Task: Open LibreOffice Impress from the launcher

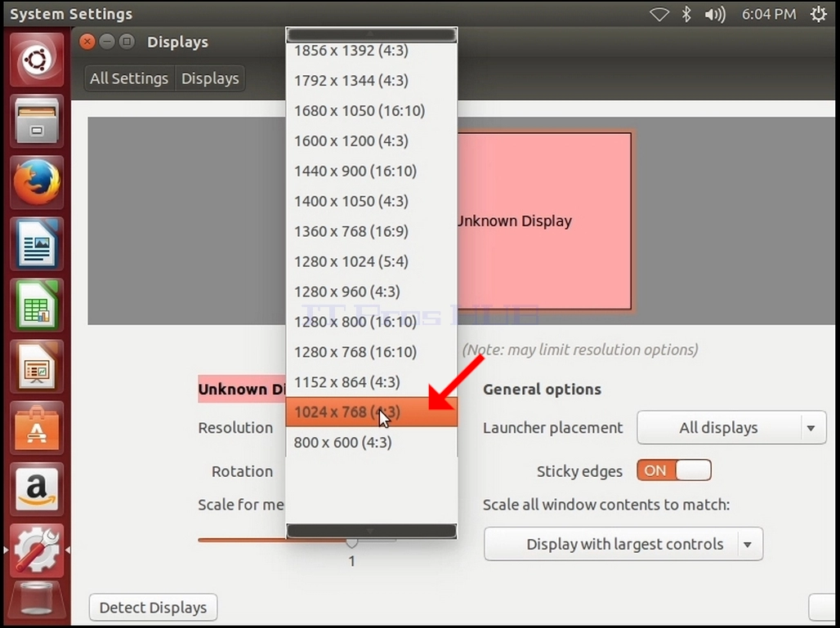Action: pyautogui.click(x=37, y=366)
